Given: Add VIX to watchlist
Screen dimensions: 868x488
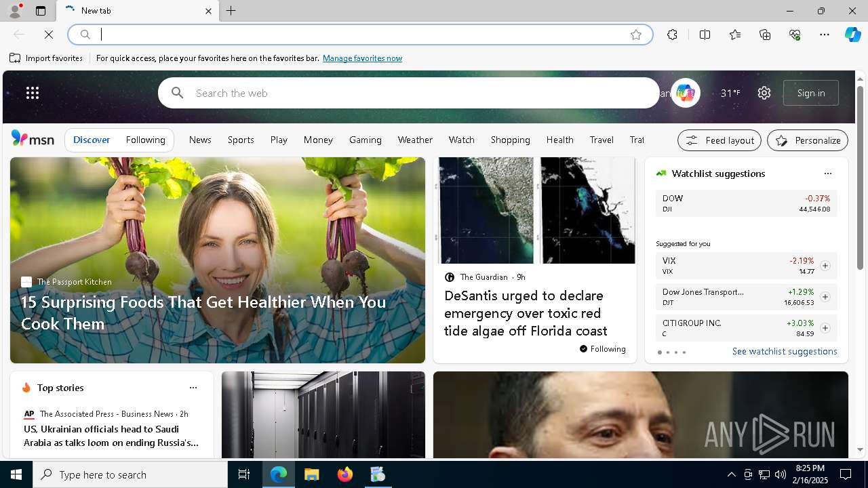Looking at the screenshot, I should [x=825, y=266].
